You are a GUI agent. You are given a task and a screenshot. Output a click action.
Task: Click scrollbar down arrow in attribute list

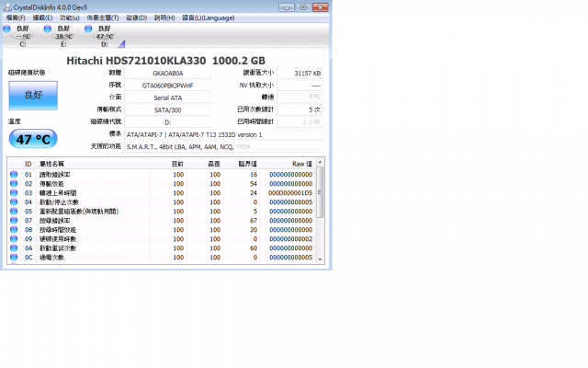coord(320,259)
